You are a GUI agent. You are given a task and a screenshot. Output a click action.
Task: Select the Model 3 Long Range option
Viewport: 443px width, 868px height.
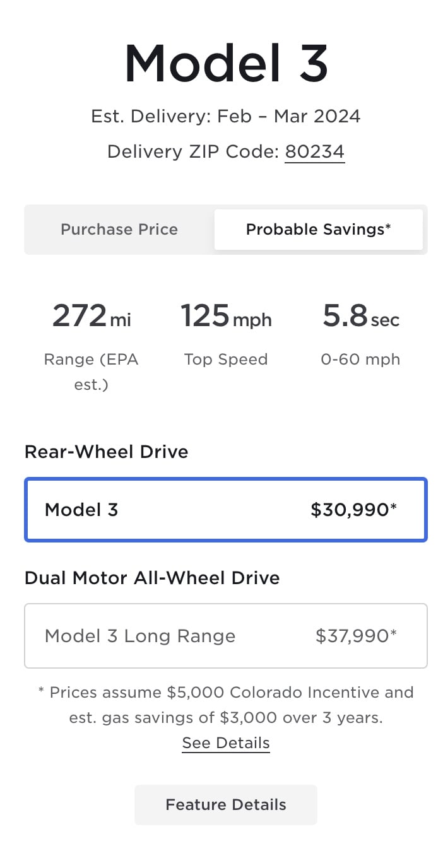pyautogui.click(x=226, y=636)
